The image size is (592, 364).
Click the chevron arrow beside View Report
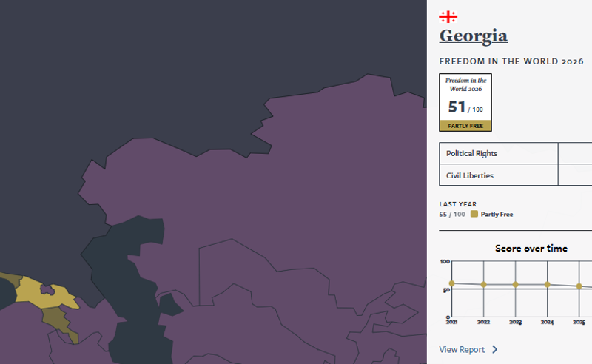click(x=495, y=349)
